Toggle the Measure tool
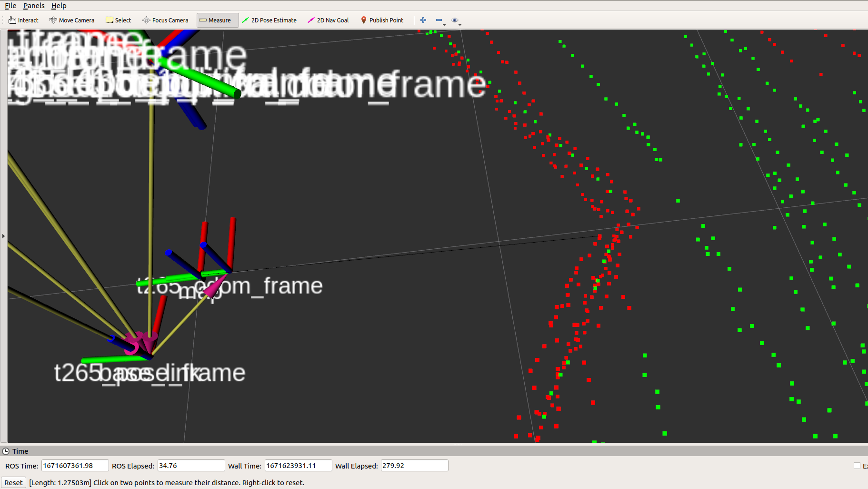Viewport: 868px width, 489px height. point(215,20)
